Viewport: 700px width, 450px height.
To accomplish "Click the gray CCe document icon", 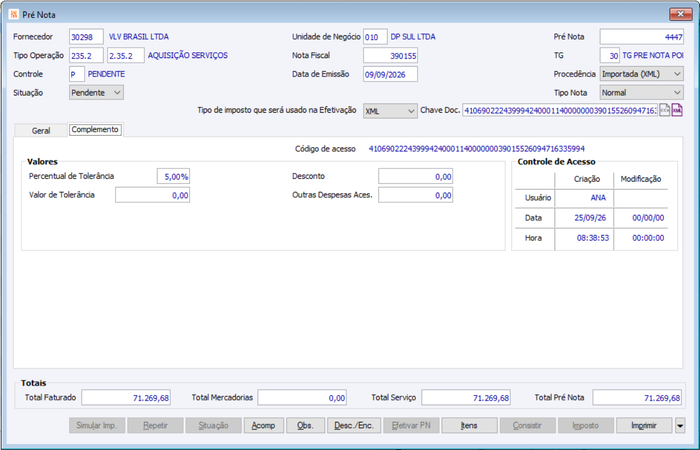I will coord(665,110).
